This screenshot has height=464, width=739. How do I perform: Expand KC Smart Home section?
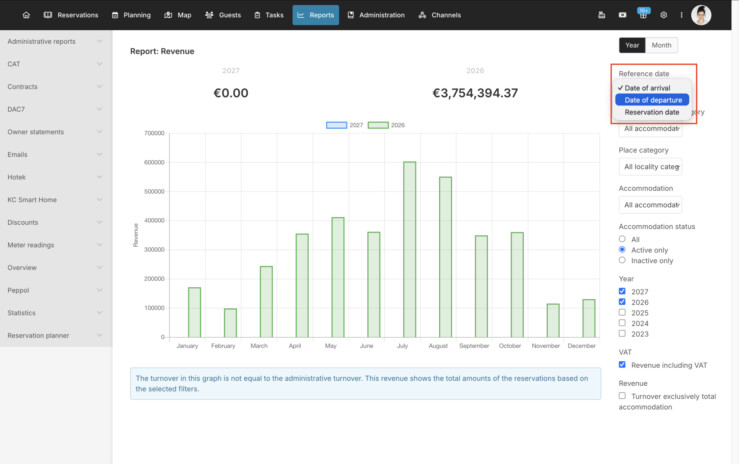[56, 200]
